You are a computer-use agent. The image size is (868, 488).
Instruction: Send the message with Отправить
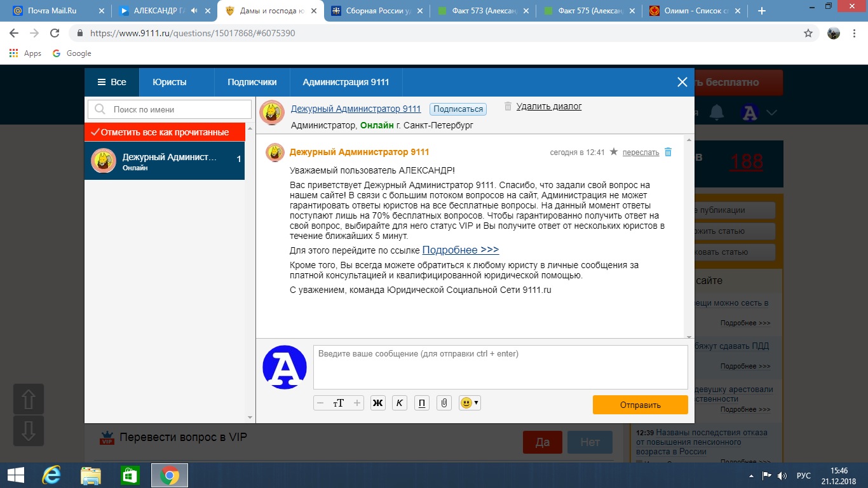641,405
